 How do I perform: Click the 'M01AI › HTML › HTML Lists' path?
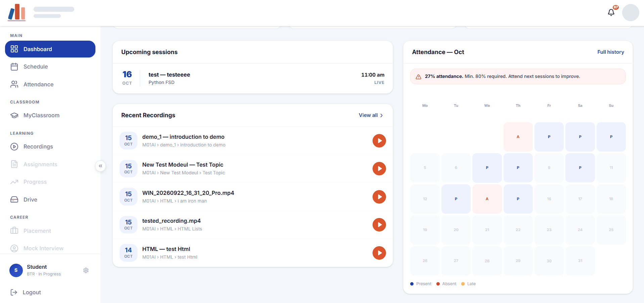click(x=172, y=229)
